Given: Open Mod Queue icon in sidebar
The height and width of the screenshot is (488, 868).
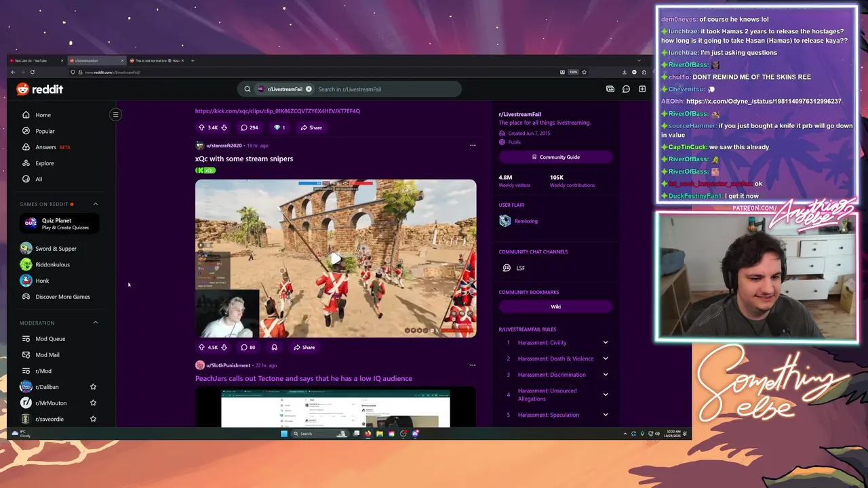Looking at the screenshot, I should point(26,339).
